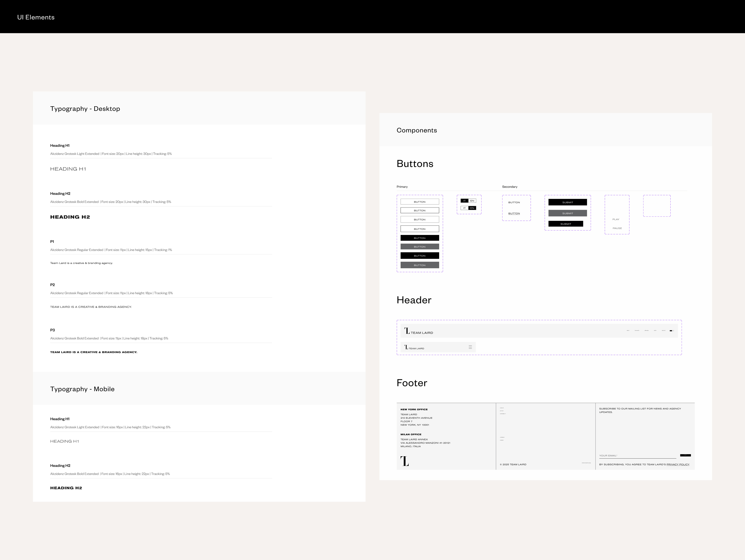Toggle IT in the bottom language switch
This screenshot has height=560, width=745.
[465, 208]
